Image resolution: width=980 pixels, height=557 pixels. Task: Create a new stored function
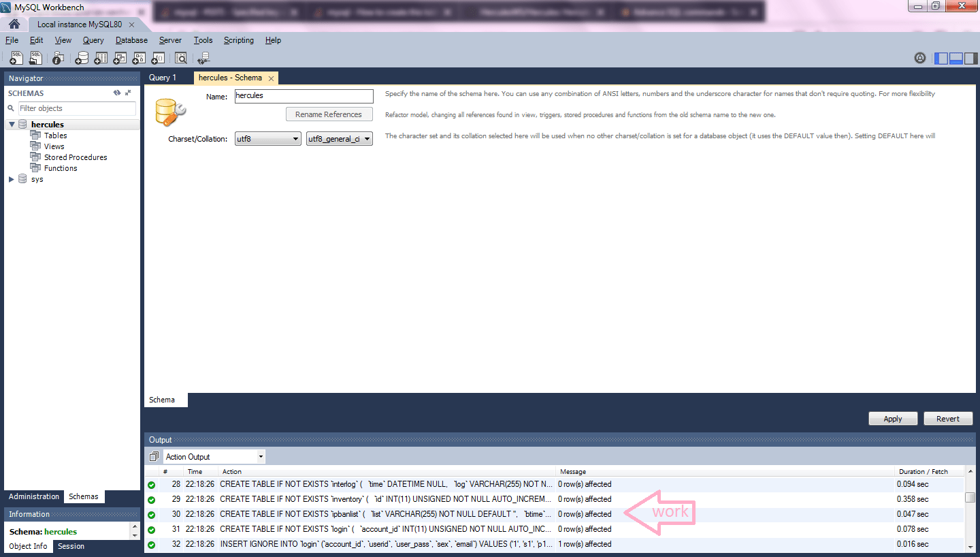coord(157,58)
